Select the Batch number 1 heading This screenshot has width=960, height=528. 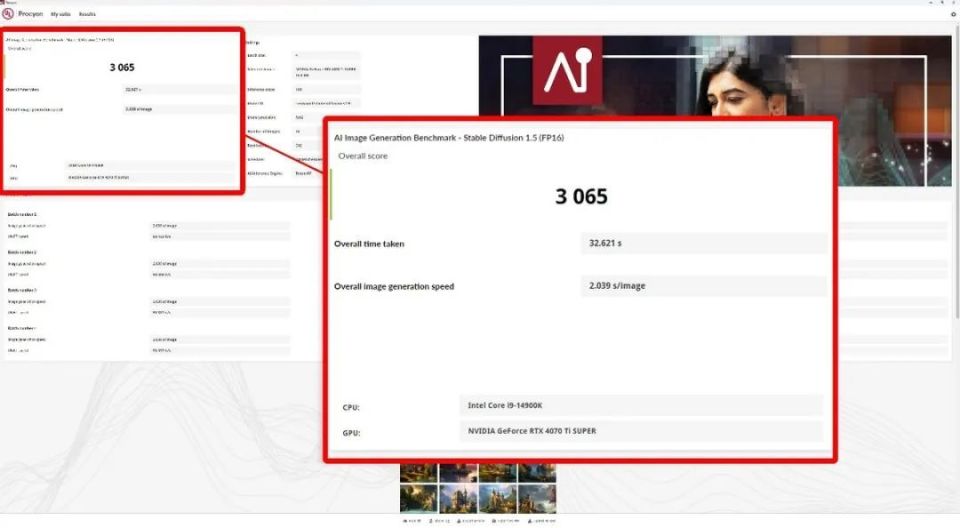pos(22,214)
